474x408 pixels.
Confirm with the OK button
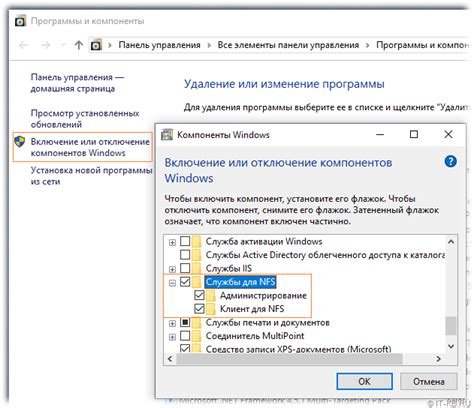tap(364, 381)
